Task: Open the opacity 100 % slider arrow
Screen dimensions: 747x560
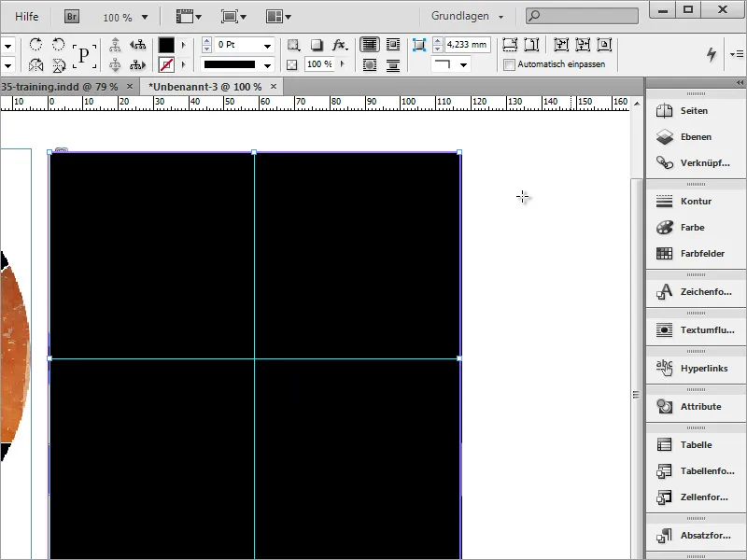Action: click(x=342, y=63)
